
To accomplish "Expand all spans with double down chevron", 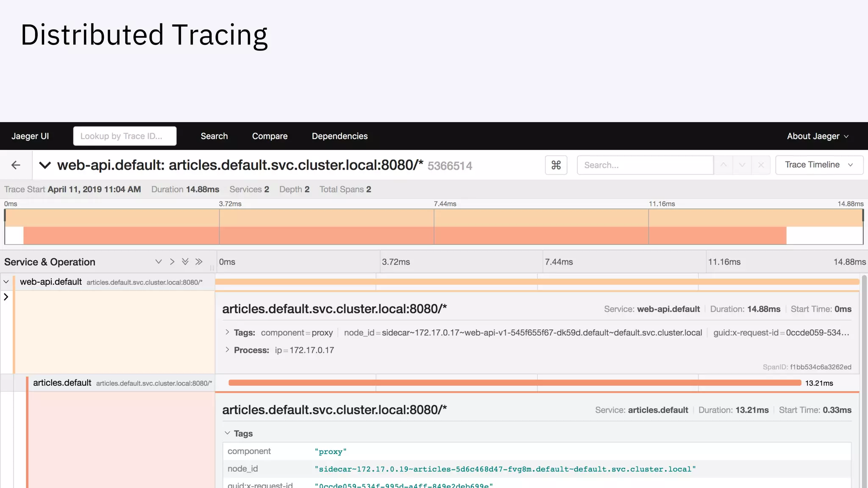I will (185, 262).
